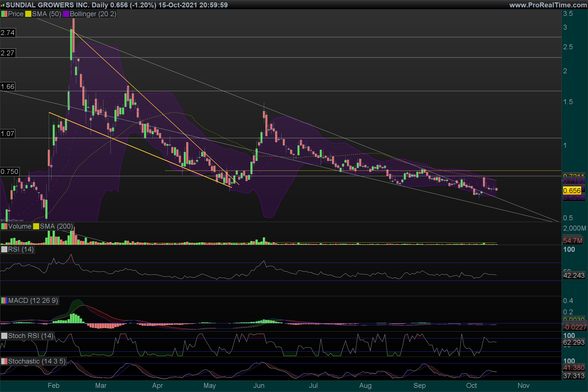
Task: Click the Sundial Growers chart title text
Action: (48, 5)
